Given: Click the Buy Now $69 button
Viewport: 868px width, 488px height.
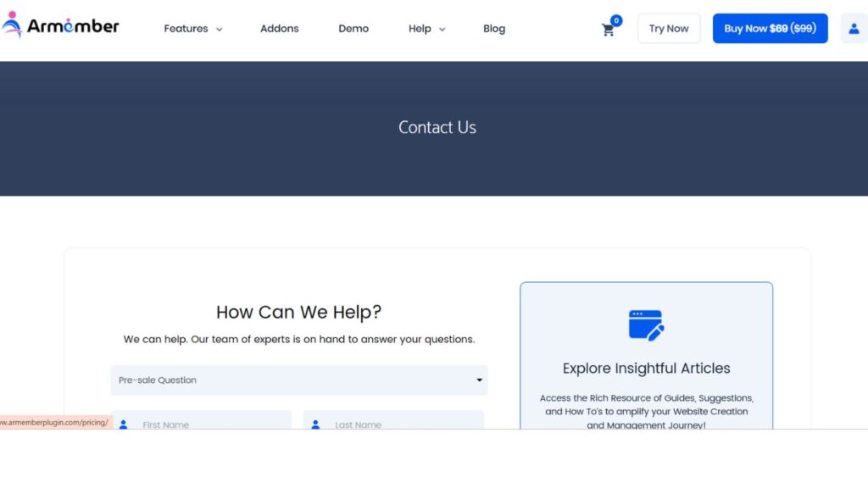Looking at the screenshot, I should [x=770, y=28].
